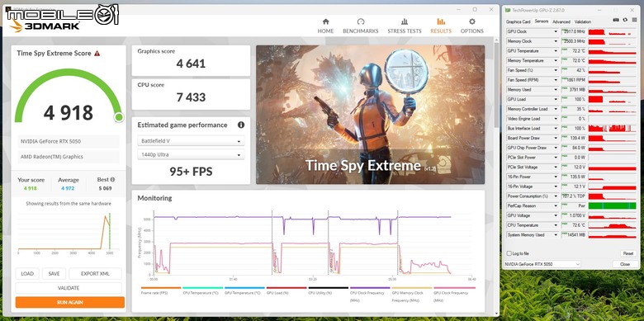Open BENCHMARKS via the gauge icon
The height and width of the screenshot is (321, 644).
coord(361,21)
